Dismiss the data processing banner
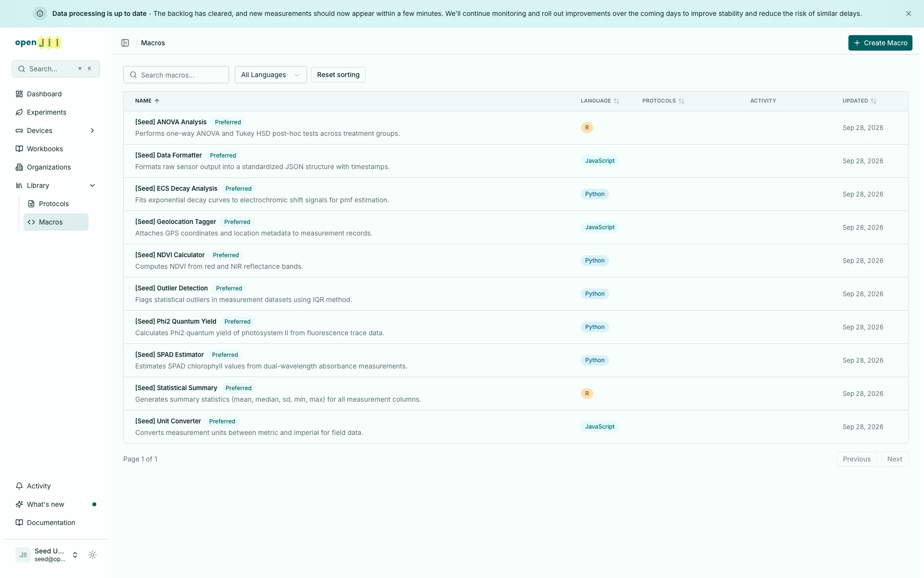Screen dimensions: 924x578 [909, 13]
